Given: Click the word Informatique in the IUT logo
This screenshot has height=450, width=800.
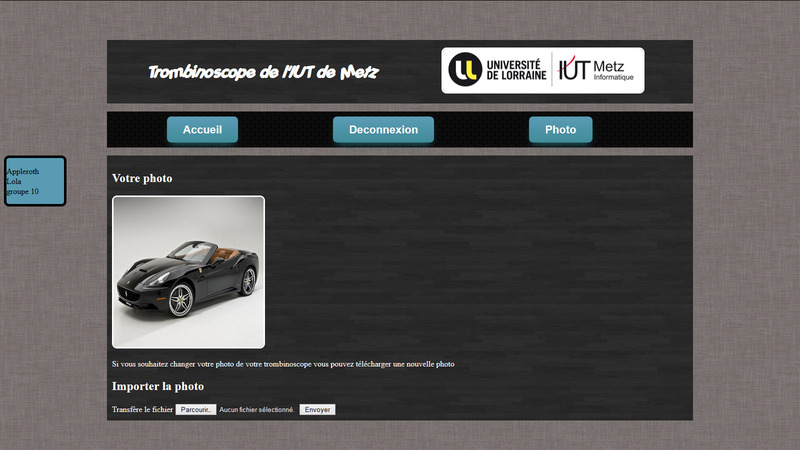Looking at the screenshot, I should pyautogui.click(x=613, y=78).
